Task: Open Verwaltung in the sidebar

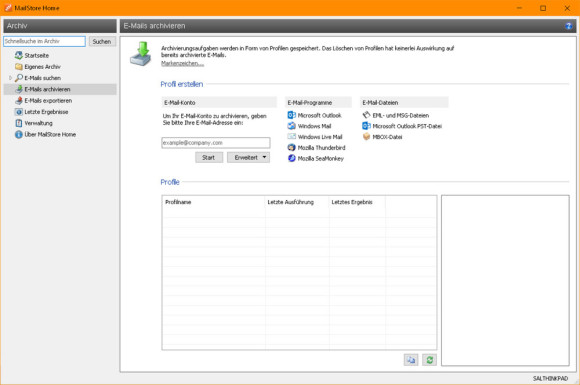Action: tap(38, 123)
